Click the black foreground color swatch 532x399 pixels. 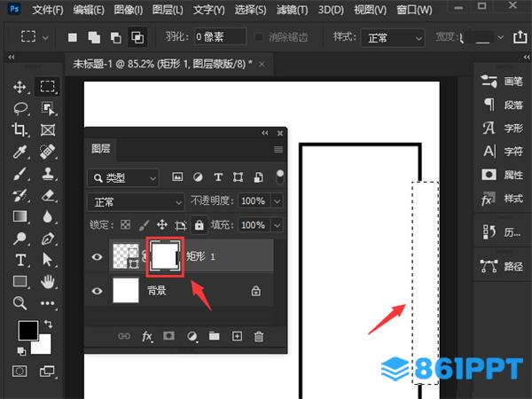[x=27, y=330]
